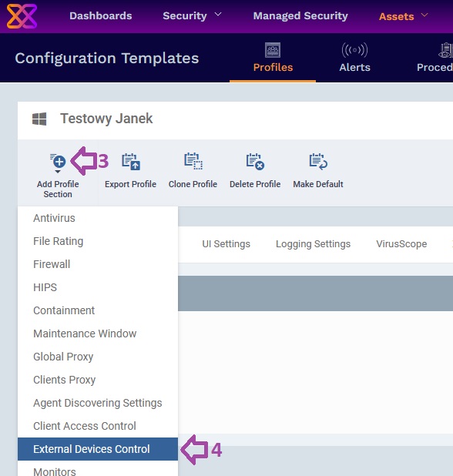The width and height of the screenshot is (453, 476).
Task: Switch to the UI Settings tab
Action: pos(226,244)
